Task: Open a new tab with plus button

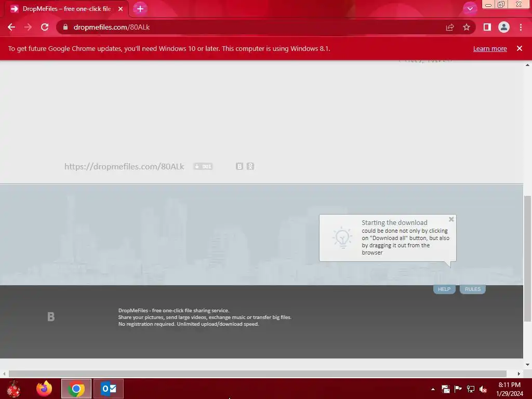Action: coord(140,9)
